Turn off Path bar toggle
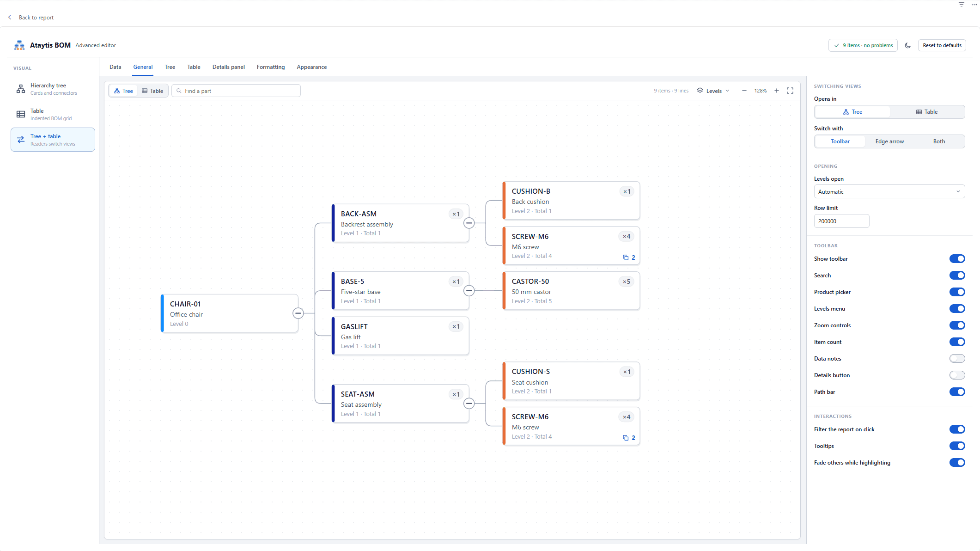Image resolution: width=980 pixels, height=551 pixels. point(957,392)
